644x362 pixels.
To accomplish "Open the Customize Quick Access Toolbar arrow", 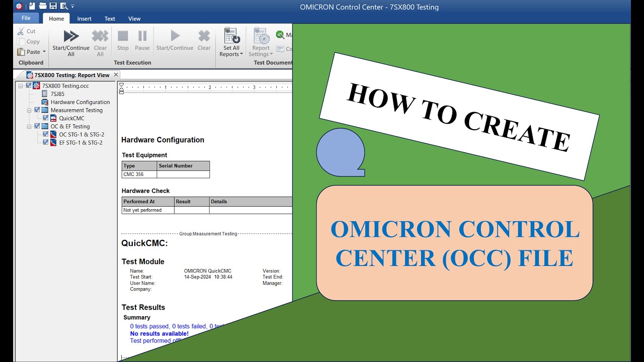I will pyautogui.click(x=72, y=7).
